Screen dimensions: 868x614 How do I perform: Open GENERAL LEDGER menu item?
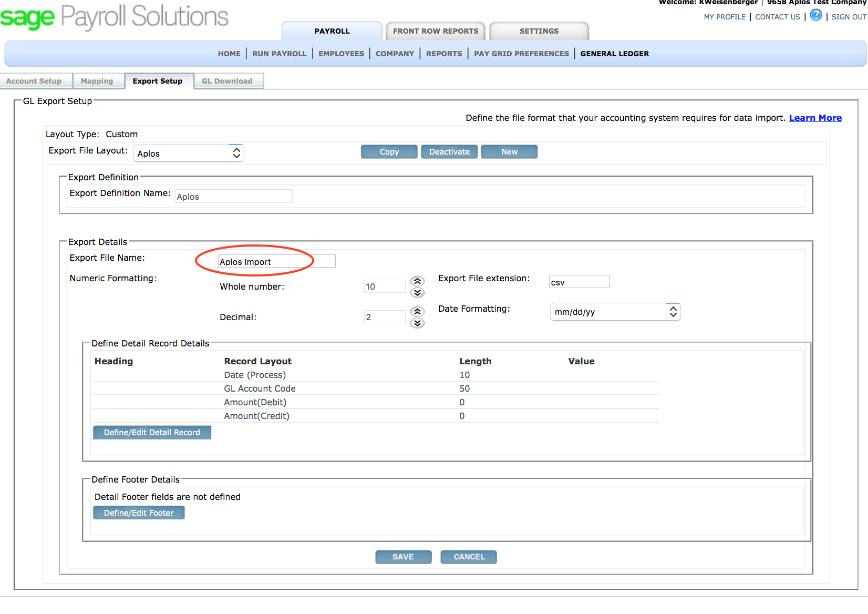coord(615,54)
